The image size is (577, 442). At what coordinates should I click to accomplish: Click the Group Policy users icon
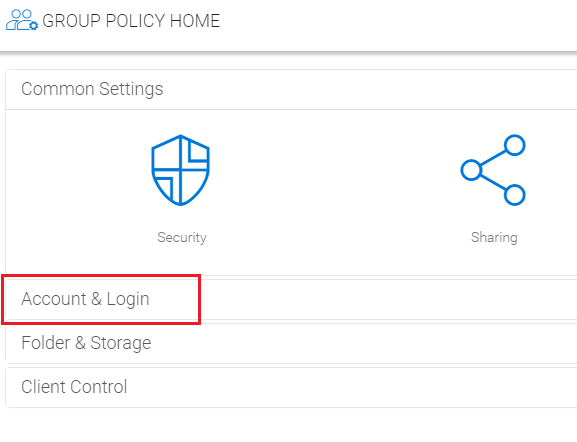(x=22, y=20)
